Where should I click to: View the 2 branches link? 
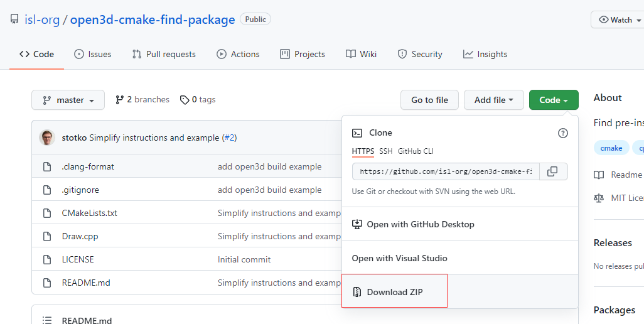click(x=142, y=100)
